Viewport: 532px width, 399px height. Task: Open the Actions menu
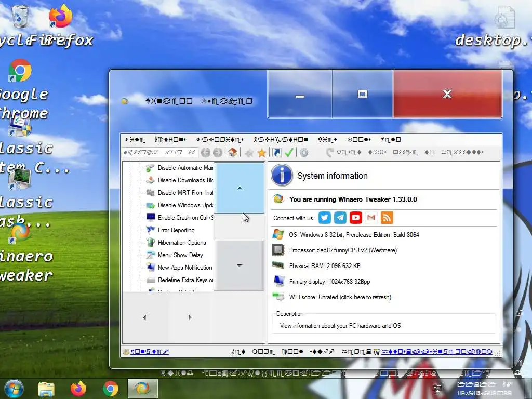tap(170, 139)
